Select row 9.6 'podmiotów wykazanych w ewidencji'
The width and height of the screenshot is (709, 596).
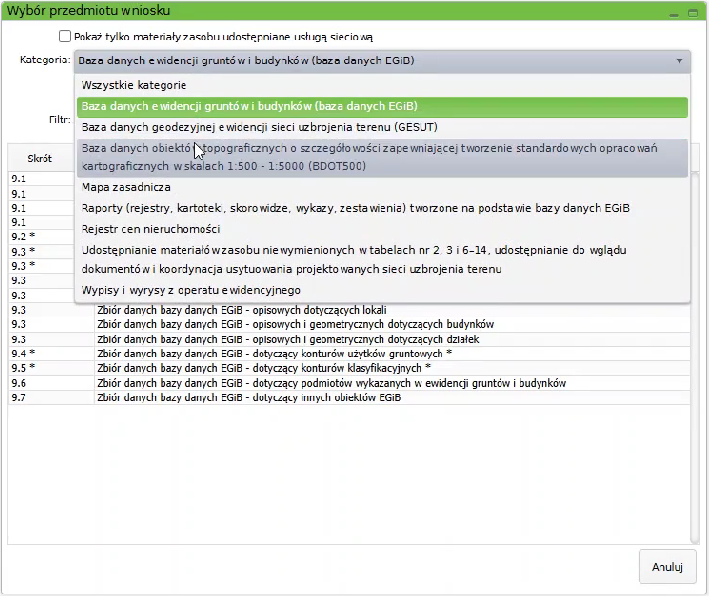pos(330,383)
